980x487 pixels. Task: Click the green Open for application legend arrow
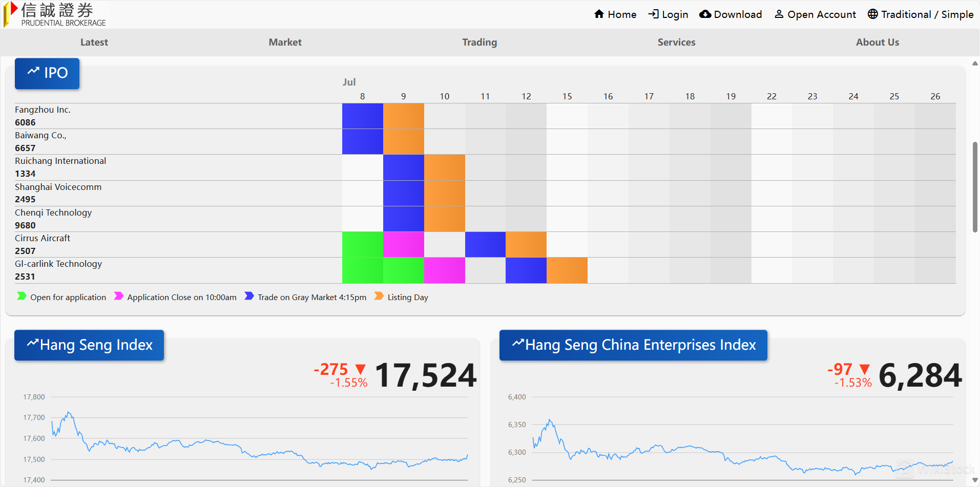[22, 296]
